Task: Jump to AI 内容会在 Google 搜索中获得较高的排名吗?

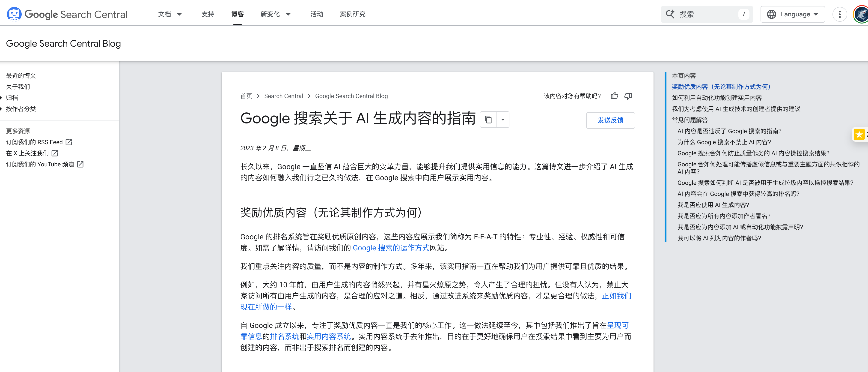Action: 738,194
